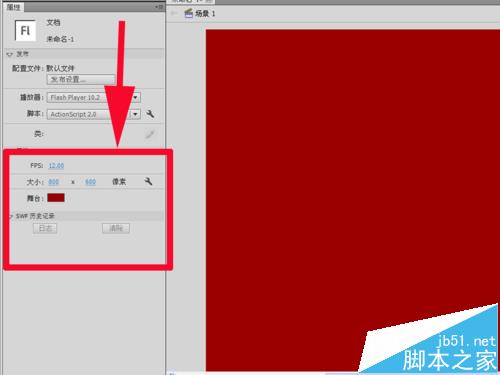The image size is (500, 375).
Task: Click the 日志 button
Action: pyautogui.click(x=45, y=228)
